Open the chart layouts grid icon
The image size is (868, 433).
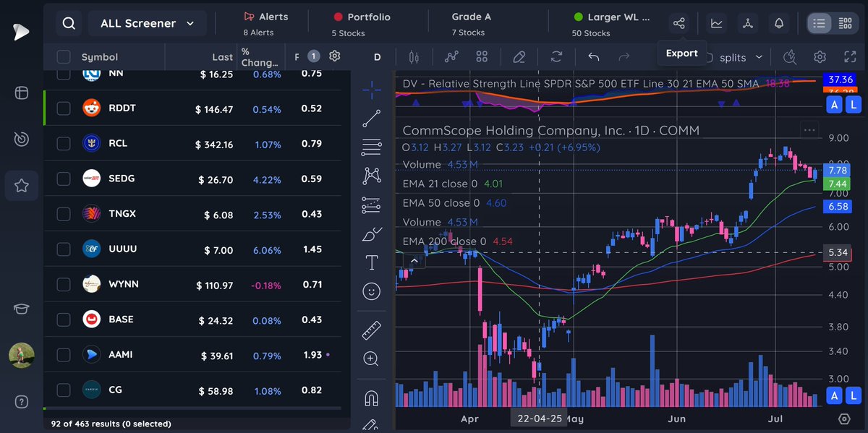(x=482, y=56)
